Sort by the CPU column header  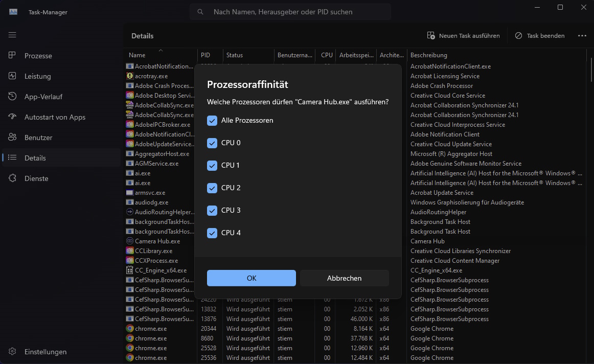coord(326,55)
